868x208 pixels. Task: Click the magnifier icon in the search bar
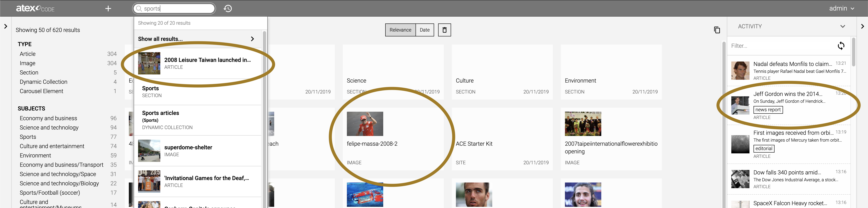139,8
